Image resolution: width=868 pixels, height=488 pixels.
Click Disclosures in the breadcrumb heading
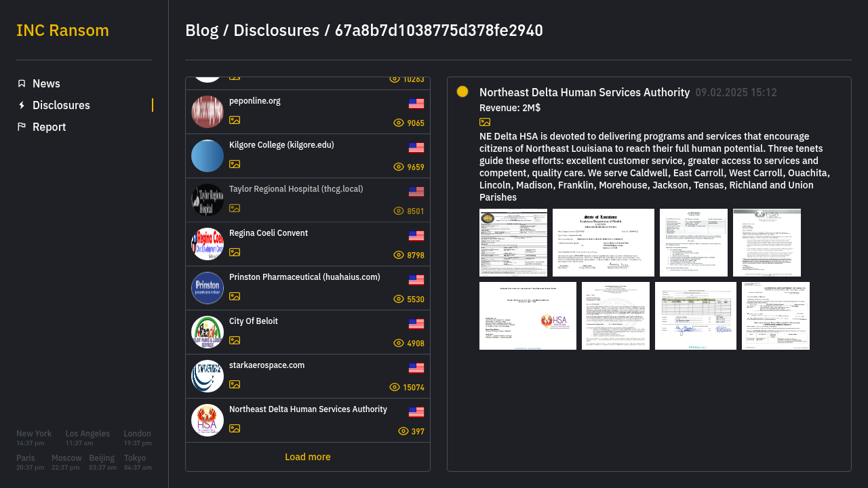[x=276, y=30]
